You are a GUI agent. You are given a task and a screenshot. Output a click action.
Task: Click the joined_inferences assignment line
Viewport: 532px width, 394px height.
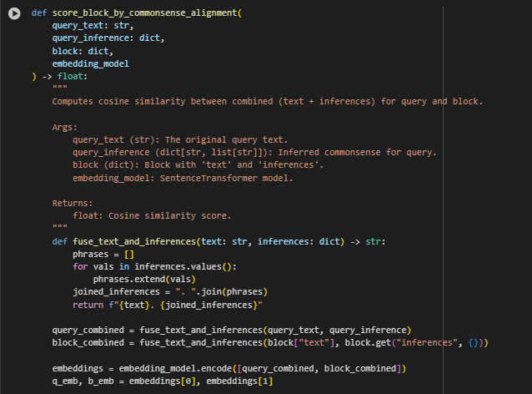[x=170, y=292]
